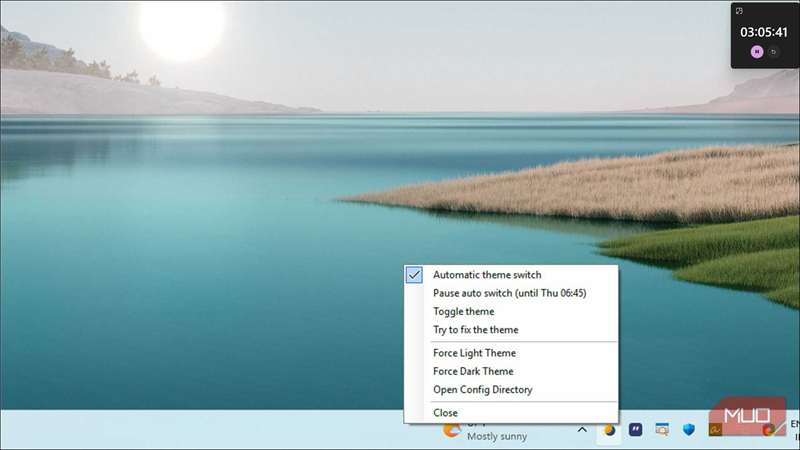Image resolution: width=800 pixels, height=450 pixels.
Task: Select Pause auto switch until Thu 06:45
Action: 509,293
